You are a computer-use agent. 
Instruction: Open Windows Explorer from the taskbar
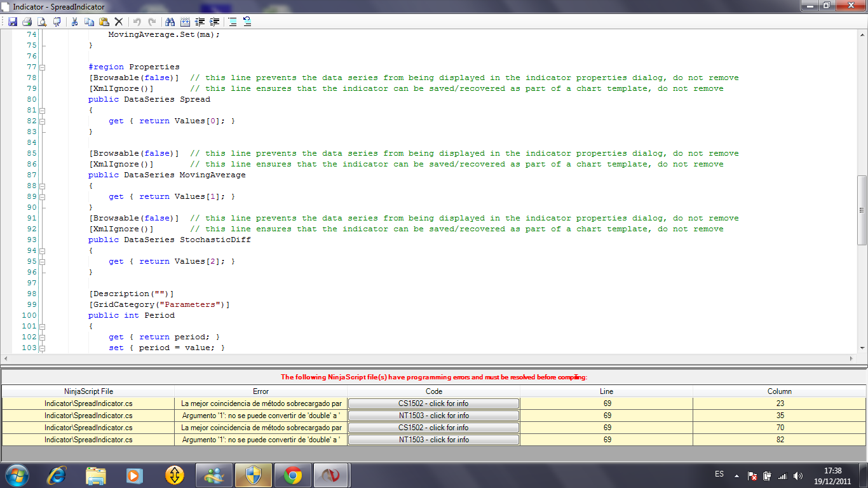97,475
